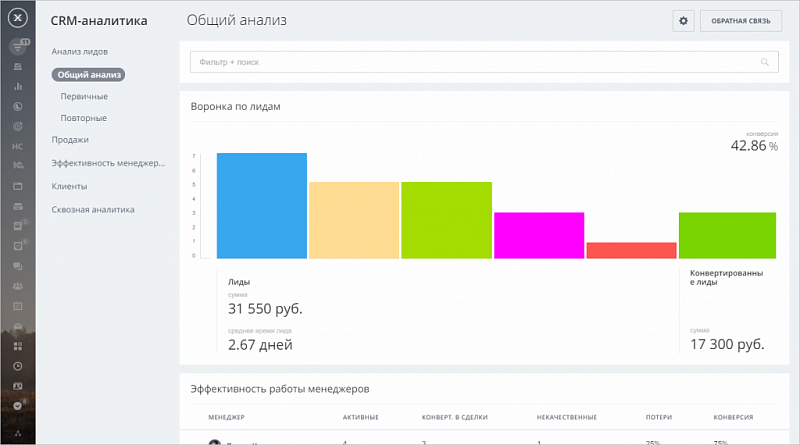The image size is (800, 445).
Task: Click the Обратная связь button
Action: coord(740,21)
